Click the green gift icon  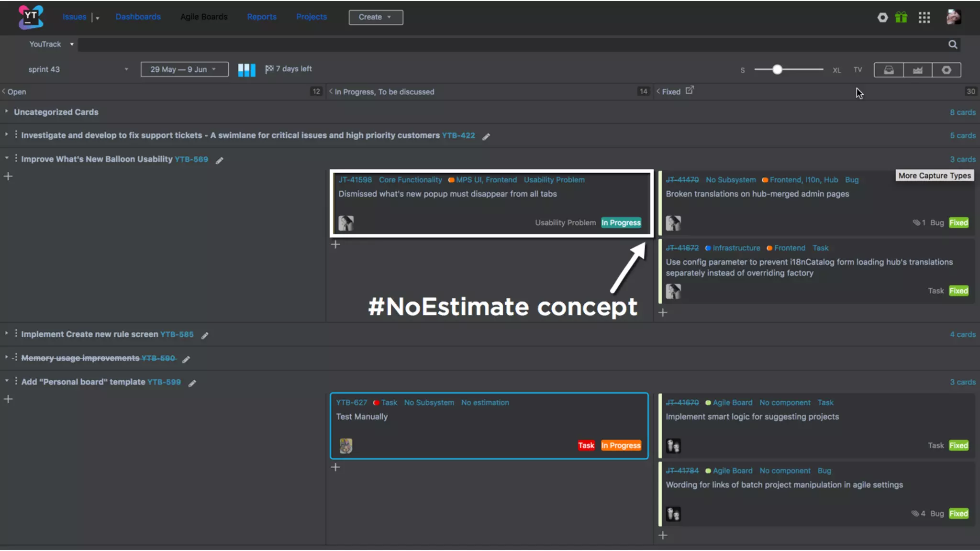[x=901, y=18]
